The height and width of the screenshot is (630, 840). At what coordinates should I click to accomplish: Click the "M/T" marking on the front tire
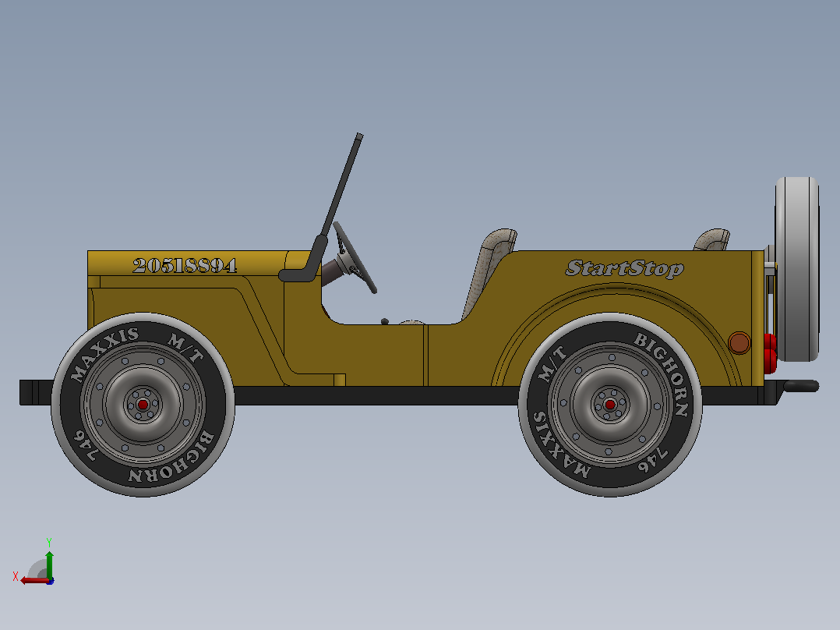pos(186,349)
